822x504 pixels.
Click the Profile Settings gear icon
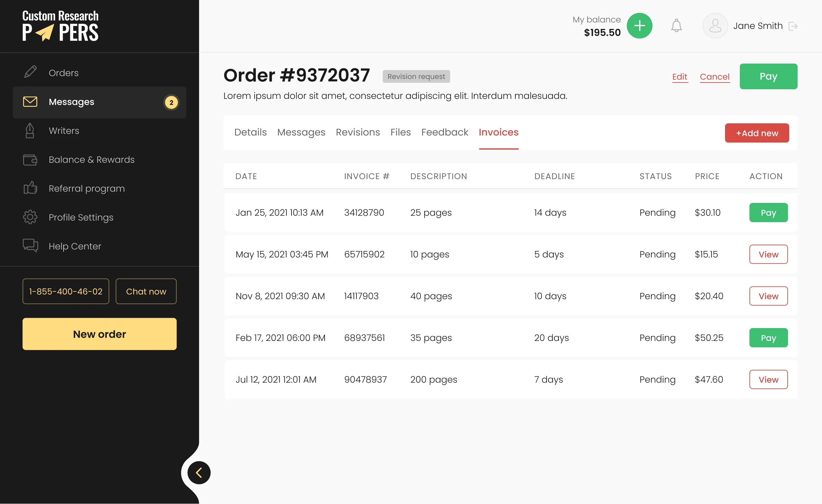[x=30, y=217]
